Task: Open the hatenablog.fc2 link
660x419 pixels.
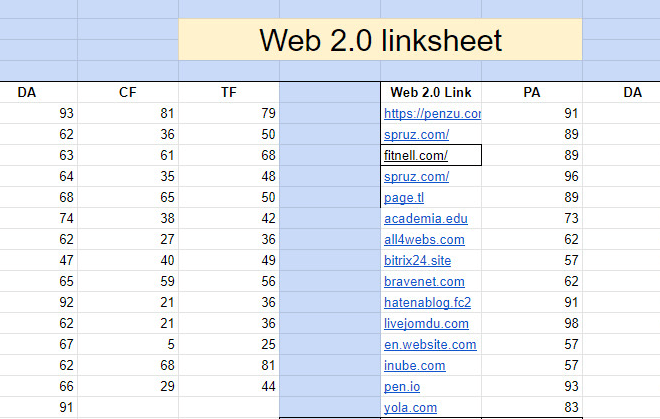Action: pyautogui.click(x=427, y=303)
